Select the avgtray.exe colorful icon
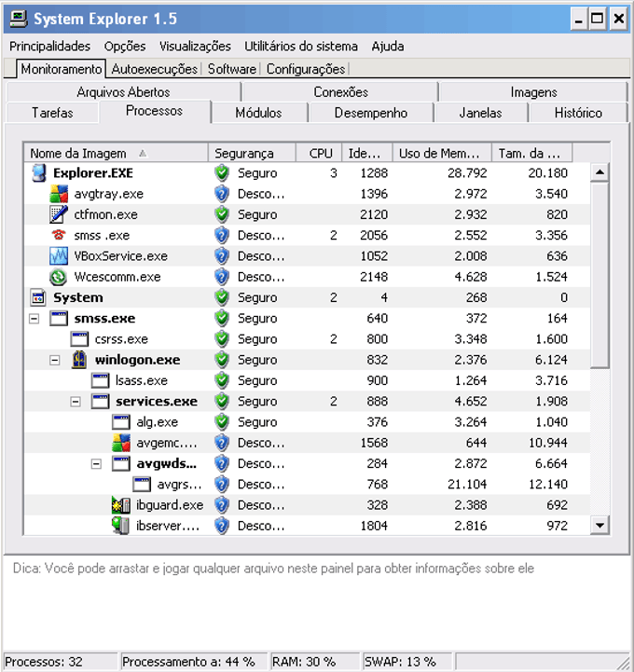 (59, 194)
